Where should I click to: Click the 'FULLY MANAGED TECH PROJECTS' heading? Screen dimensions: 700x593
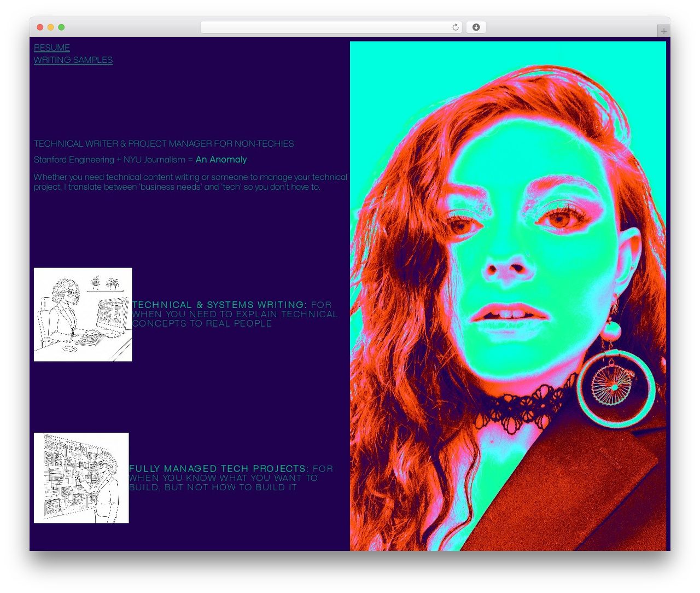tap(219, 469)
